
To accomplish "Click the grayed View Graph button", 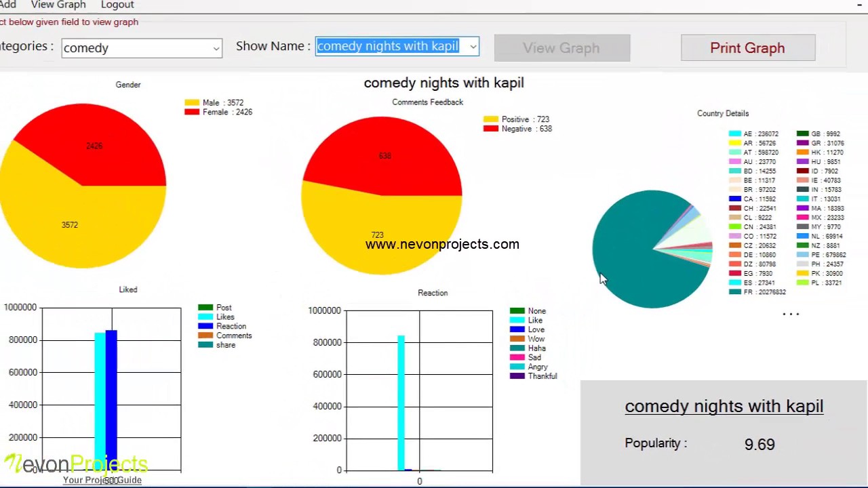I will click(562, 48).
